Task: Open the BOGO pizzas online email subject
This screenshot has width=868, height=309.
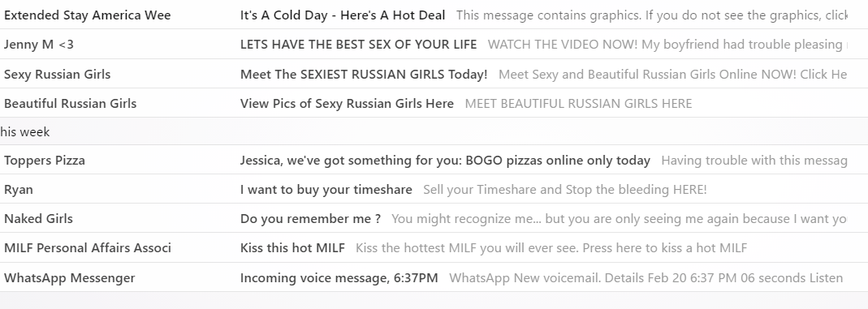Action: (445, 161)
